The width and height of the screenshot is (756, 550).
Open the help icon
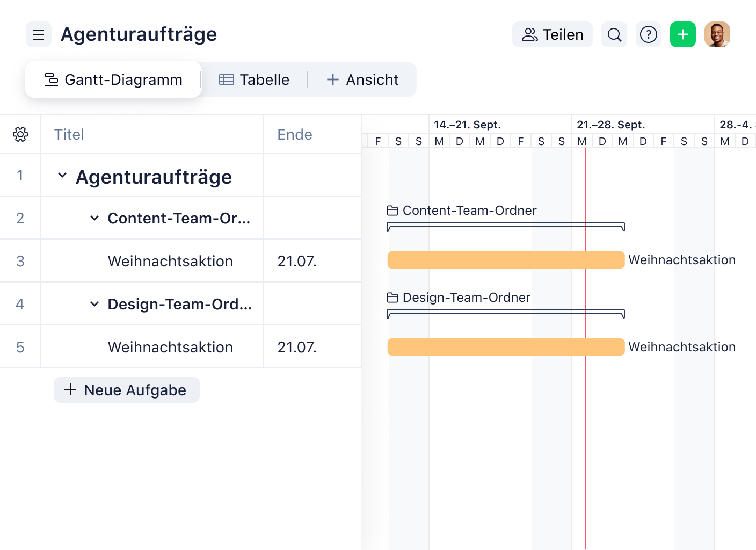click(649, 34)
